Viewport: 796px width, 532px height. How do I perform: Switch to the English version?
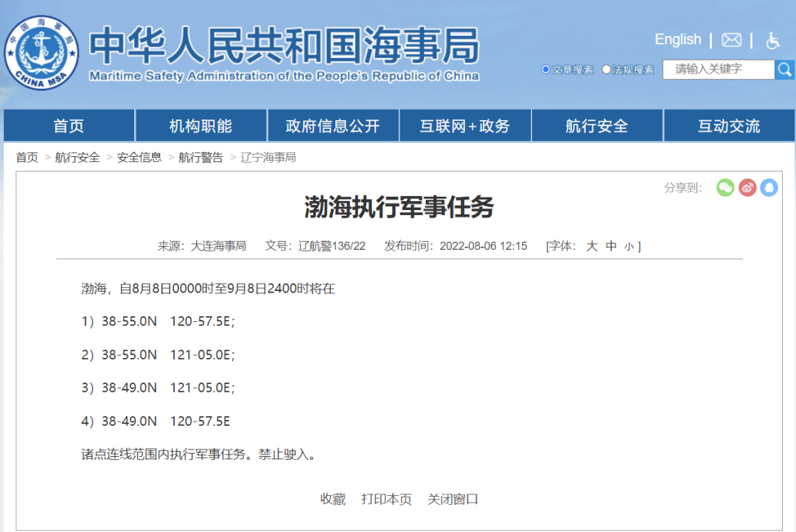[x=677, y=39]
